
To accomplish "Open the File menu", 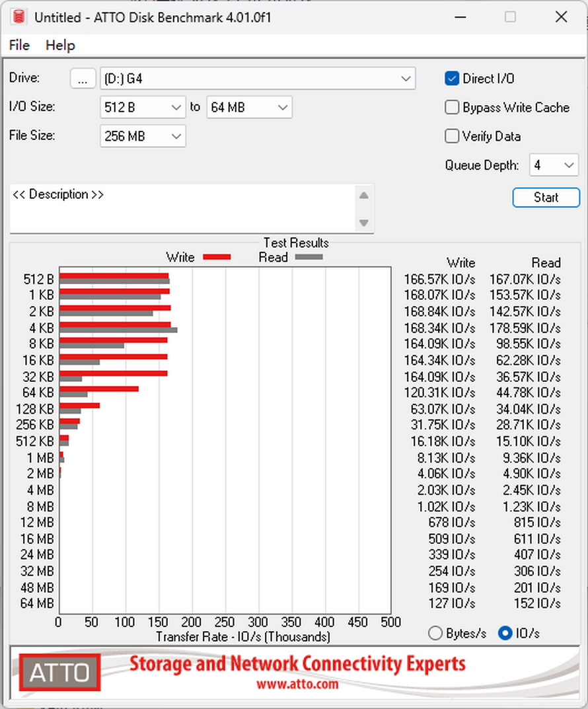I will coord(19,45).
